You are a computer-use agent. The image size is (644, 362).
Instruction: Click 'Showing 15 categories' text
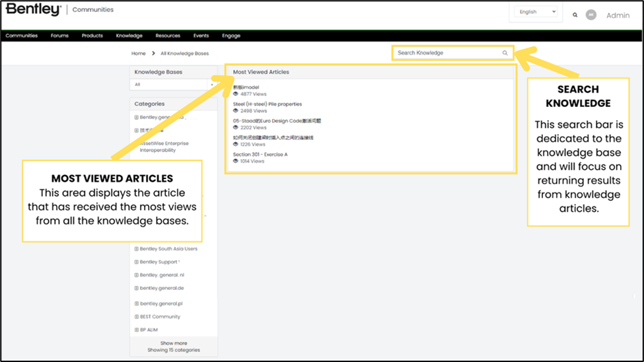174,350
